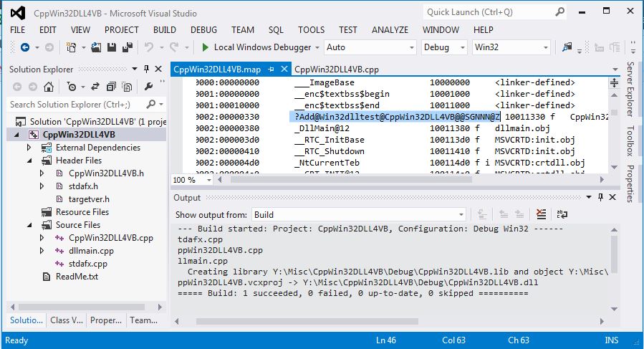Open Properties via the wrench icon

[x=149, y=87]
